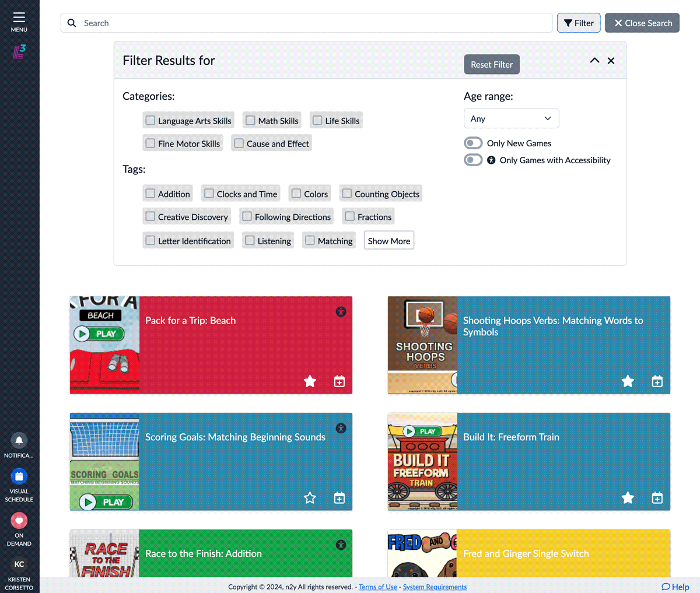Open the Terms of Use link

pos(378,587)
